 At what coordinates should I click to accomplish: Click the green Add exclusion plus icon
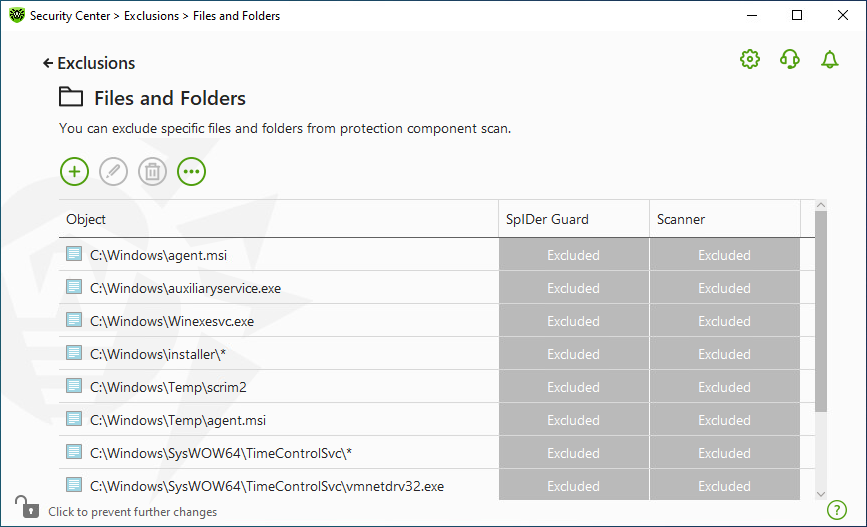tap(74, 171)
